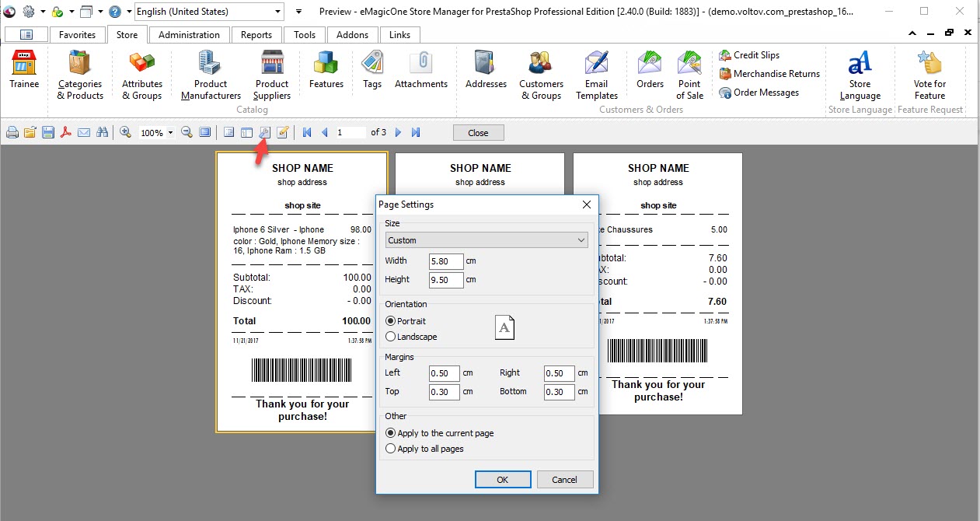
Task: Click the Zoom In magnifier icon
Action: (x=125, y=133)
